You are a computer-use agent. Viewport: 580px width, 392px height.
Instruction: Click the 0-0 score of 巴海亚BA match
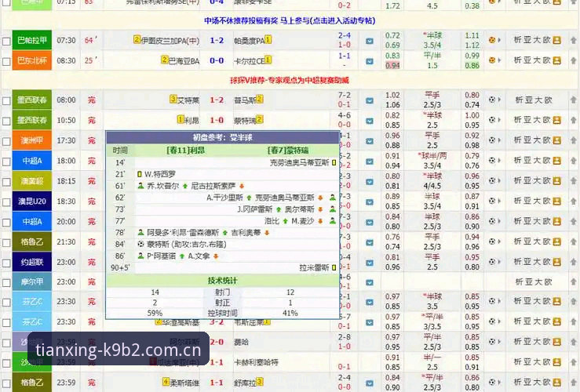pyautogui.click(x=217, y=60)
